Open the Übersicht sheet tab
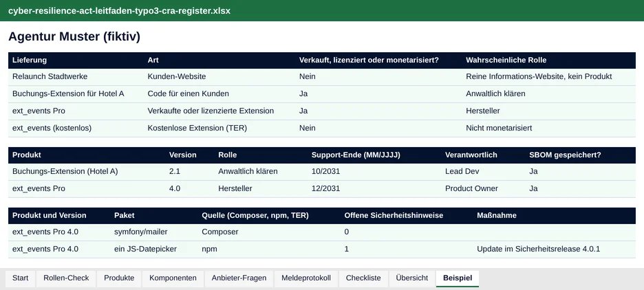The height and width of the screenshot is (290, 644). click(412, 278)
